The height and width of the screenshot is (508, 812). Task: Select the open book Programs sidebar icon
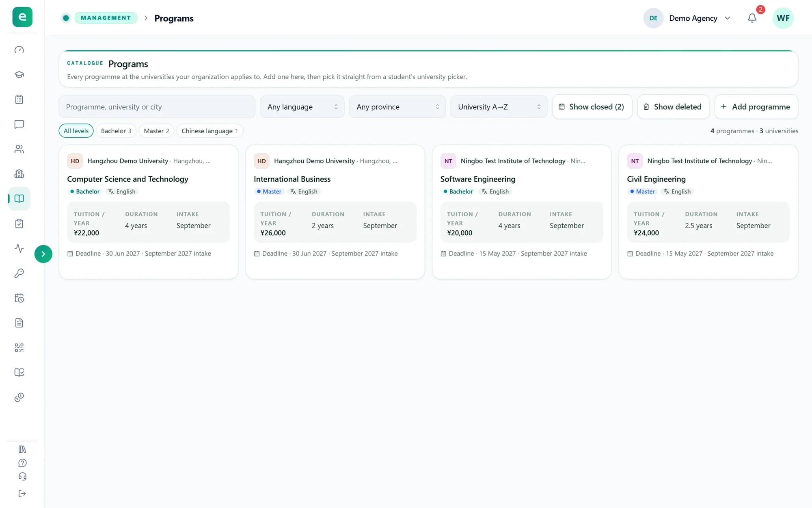[x=19, y=198]
